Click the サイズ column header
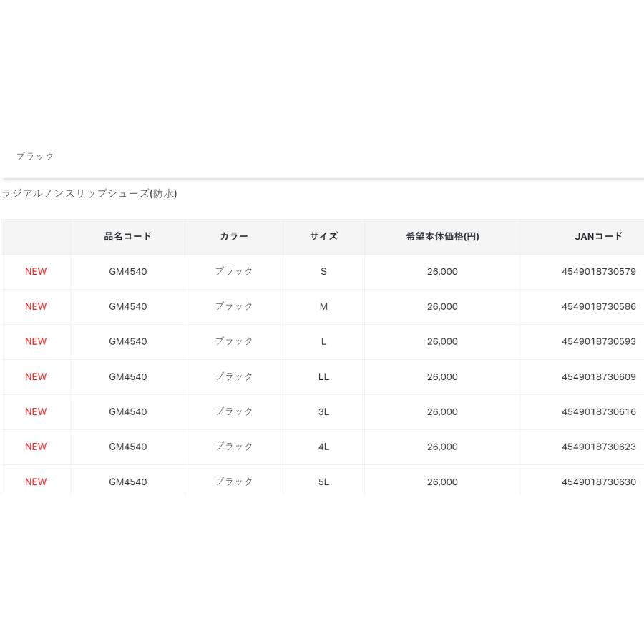Screen dimensions: 644x644 323,236
